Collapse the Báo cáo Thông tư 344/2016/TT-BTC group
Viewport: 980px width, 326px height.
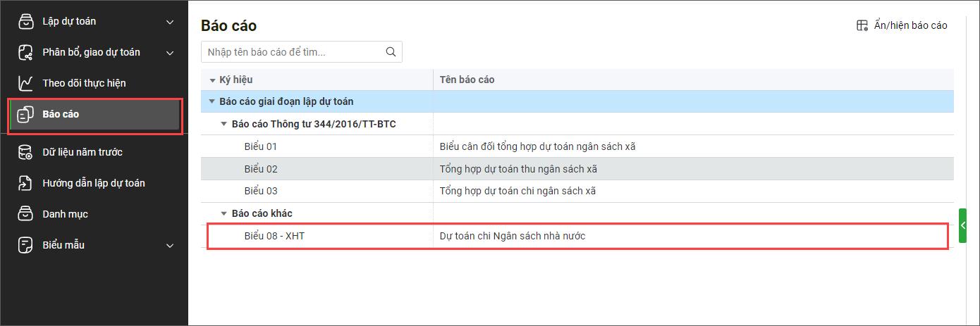223,124
